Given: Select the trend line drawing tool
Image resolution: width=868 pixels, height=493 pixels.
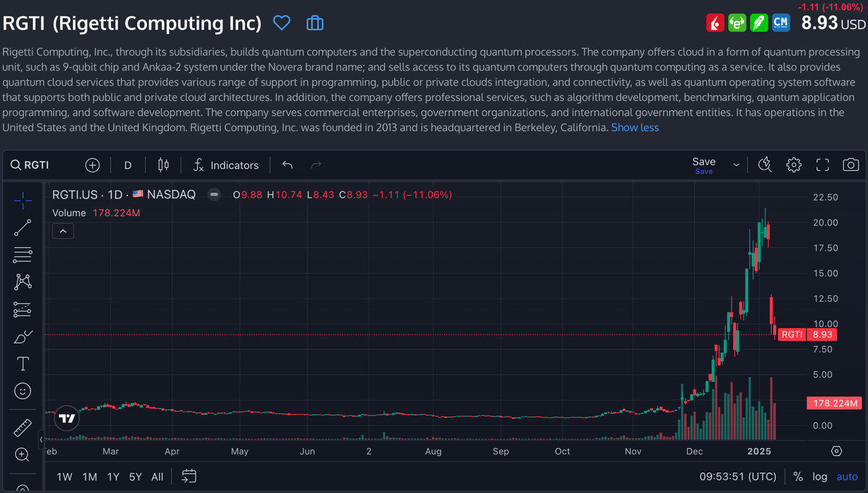Looking at the screenshot, I should [x=22, y=228].
